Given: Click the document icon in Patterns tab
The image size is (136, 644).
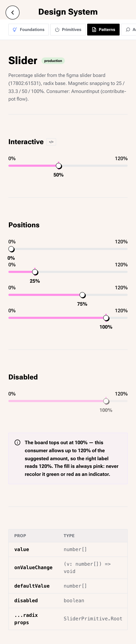Looking at the screenshot, I should (x=94, y=29).
